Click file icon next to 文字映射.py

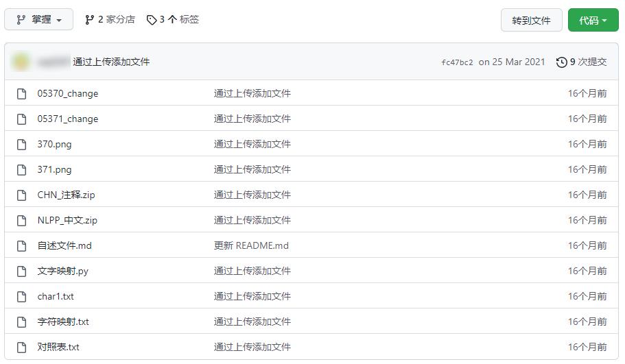pyautogui.click(x=22, y=271)
